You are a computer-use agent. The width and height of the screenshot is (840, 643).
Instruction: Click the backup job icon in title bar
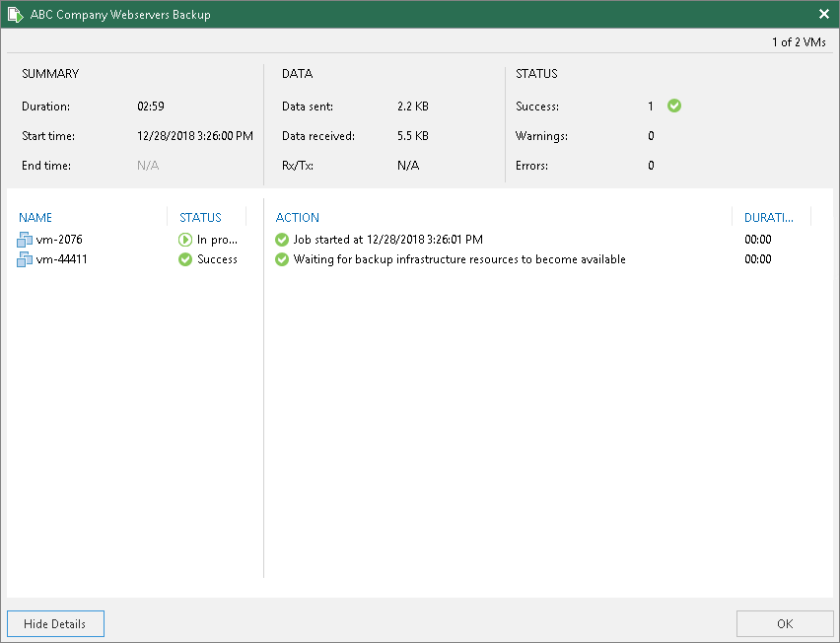(16, 15)
